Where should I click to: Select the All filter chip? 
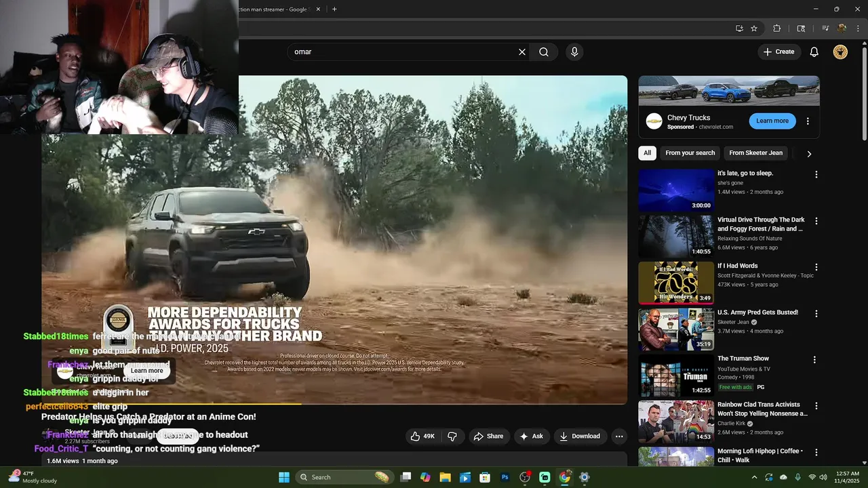tap(647, 153)
